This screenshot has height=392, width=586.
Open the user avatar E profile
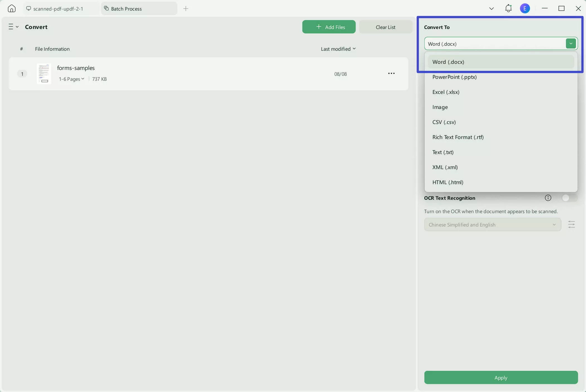[525, 8]
